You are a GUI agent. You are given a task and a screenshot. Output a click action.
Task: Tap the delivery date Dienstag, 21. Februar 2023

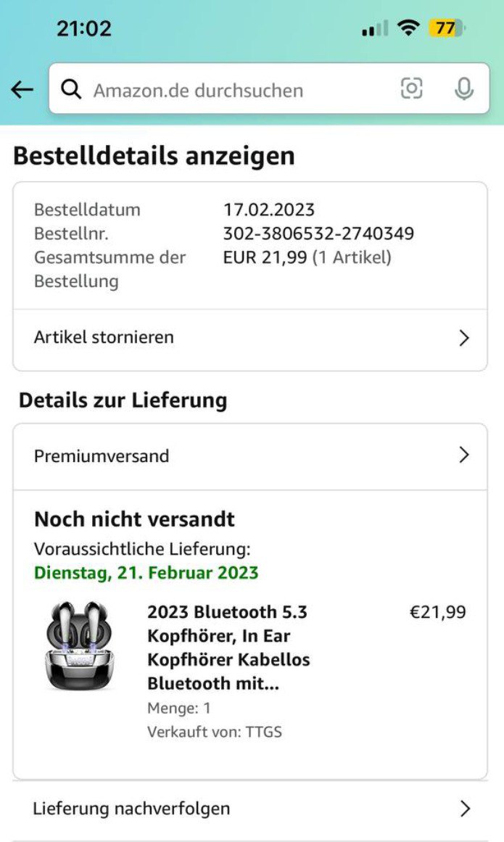pyautogui.click(x=146, y=572)
